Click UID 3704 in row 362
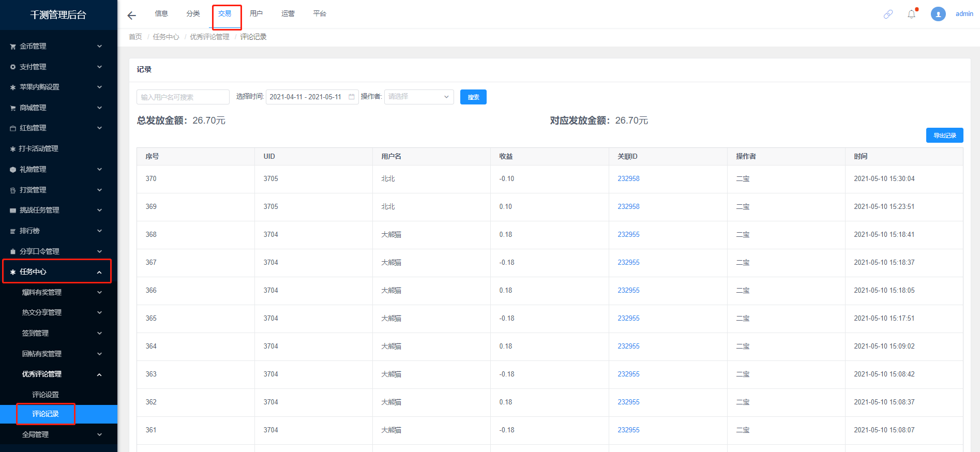Viewport: 980px width, 452px height. coord(270,402)
